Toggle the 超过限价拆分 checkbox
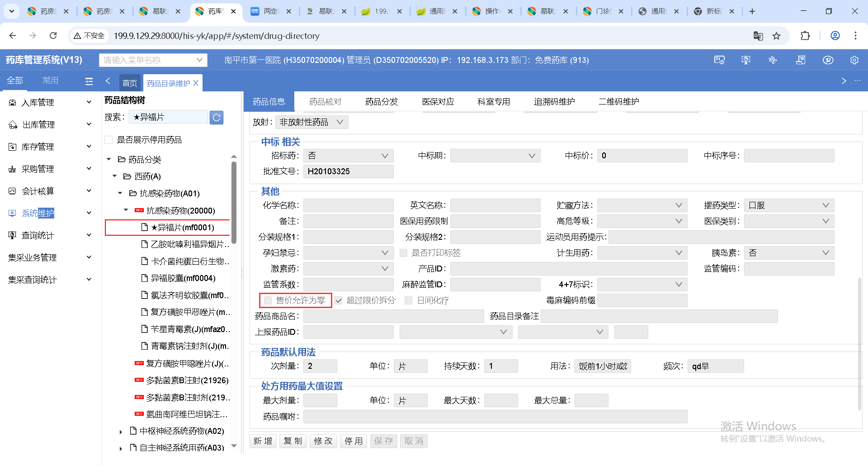This screenshot has height=466, width=868. [x=339, y=300]
